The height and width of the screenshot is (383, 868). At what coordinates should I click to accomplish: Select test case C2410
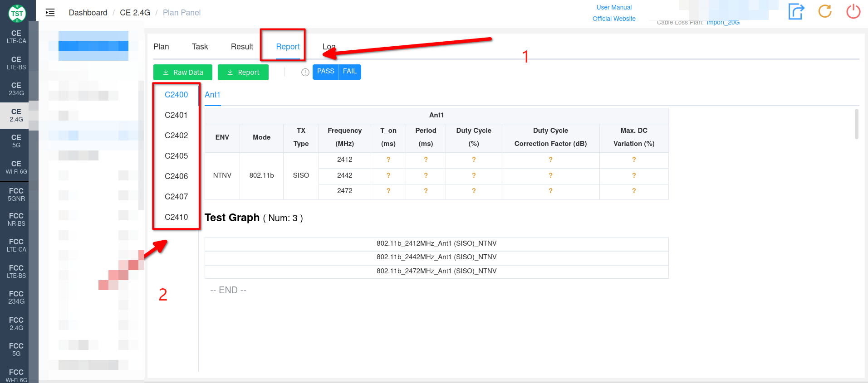[176, 217]
